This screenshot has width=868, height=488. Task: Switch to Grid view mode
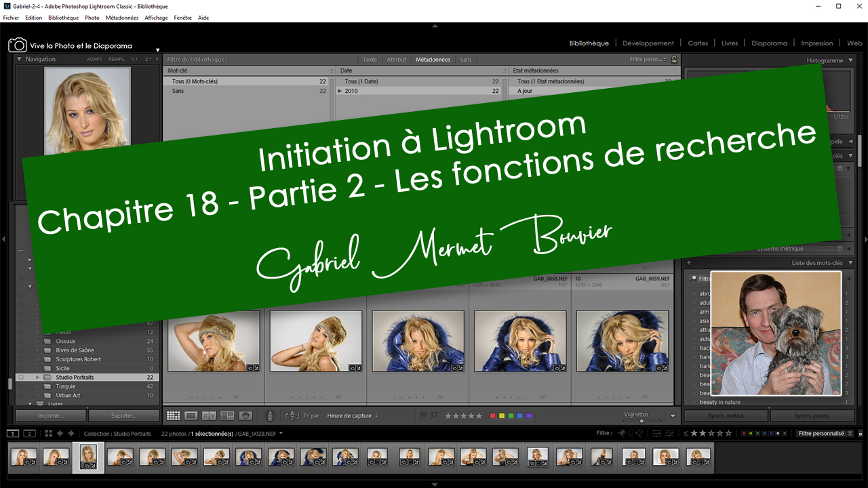173,415
